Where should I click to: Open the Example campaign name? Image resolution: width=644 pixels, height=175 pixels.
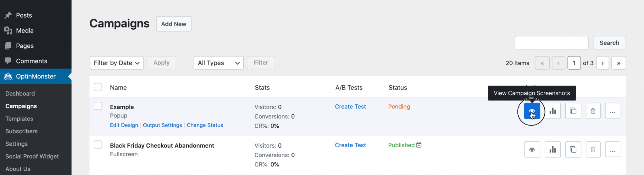(x=122, y=107)
